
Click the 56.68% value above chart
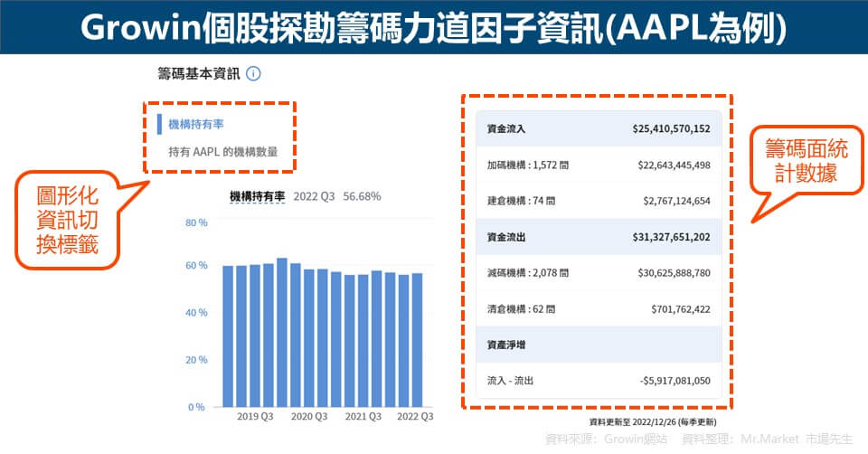point(362,196)
